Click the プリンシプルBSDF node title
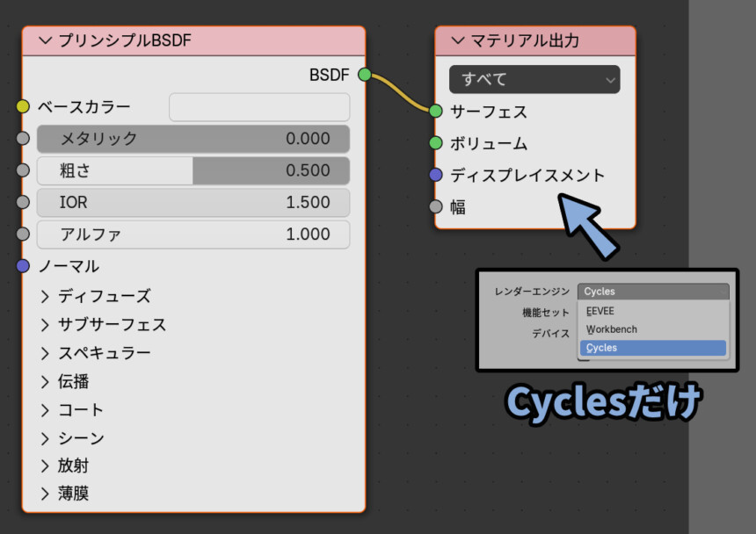This screenshot has width=756, height=534. (125, 40)
